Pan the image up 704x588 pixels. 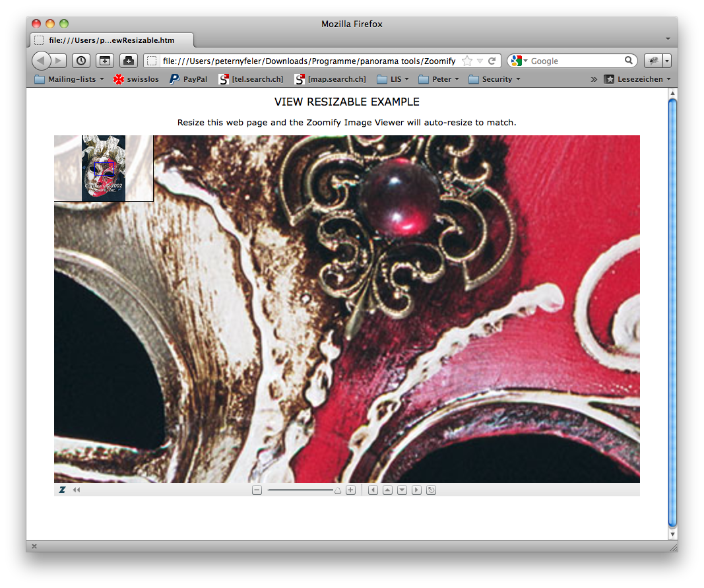click(387, 490)
